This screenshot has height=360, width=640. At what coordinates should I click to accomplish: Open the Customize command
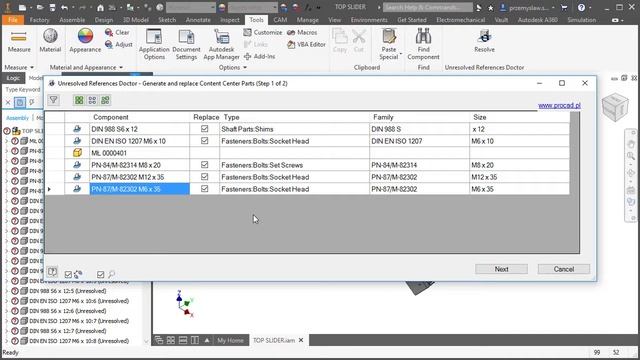click(x=262, y=32)
